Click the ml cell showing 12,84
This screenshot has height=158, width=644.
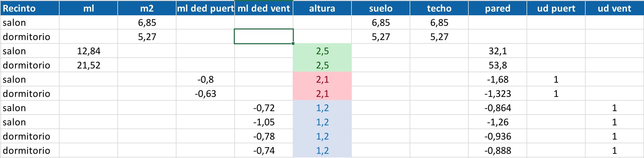pos(88,51)
